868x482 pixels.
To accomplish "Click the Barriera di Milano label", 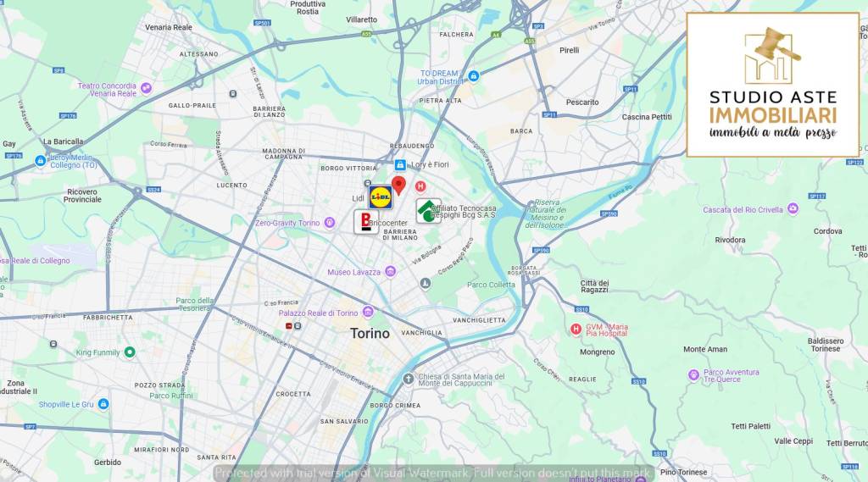I will click(400, 235).
